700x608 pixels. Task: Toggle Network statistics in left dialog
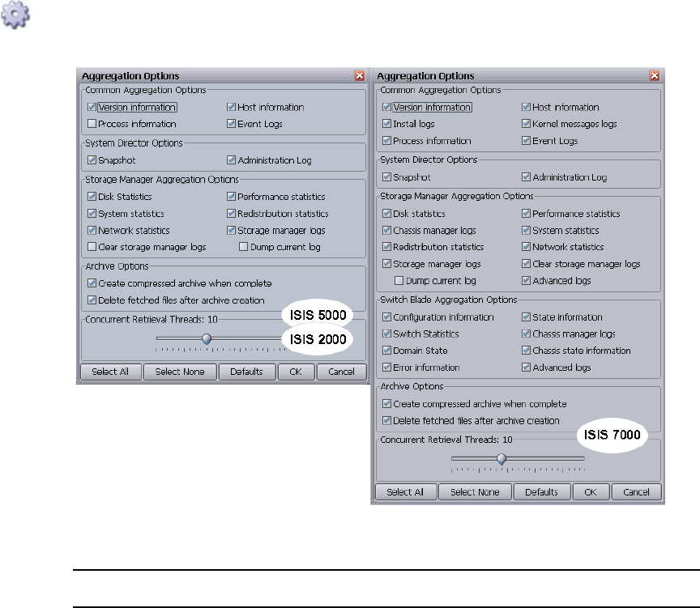[x=92, y=230]
